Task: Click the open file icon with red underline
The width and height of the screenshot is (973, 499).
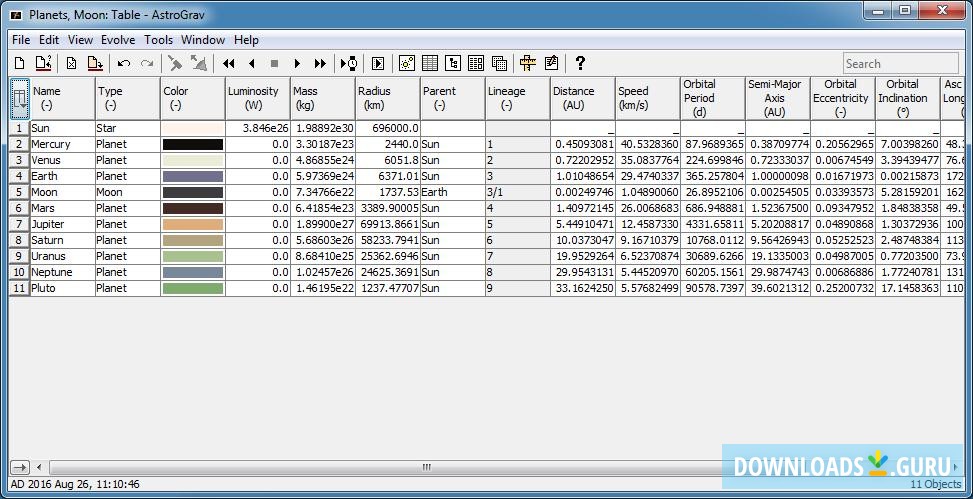Action: [x=43, y=63]
